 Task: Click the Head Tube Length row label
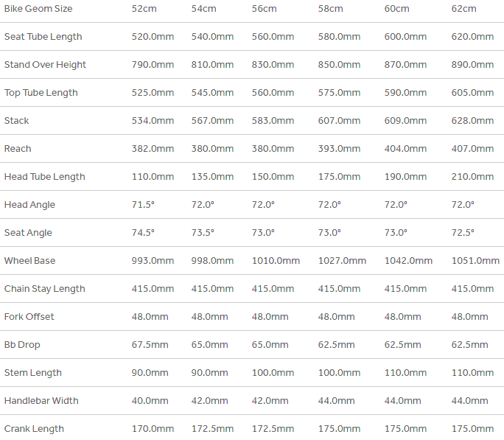[44, 177]
